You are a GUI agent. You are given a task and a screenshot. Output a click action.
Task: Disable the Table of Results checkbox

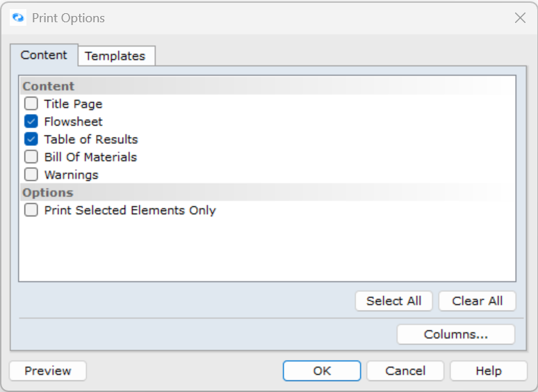[x=31, y=139]
